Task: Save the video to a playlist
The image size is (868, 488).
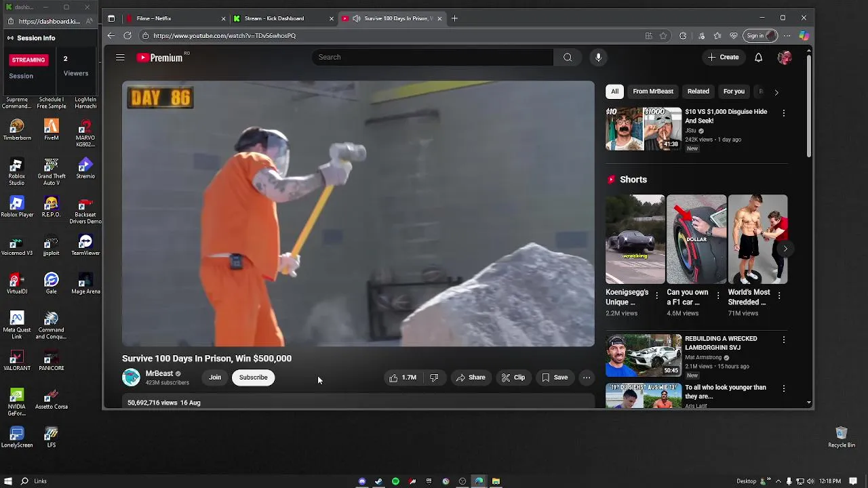Action: (554, 378)
